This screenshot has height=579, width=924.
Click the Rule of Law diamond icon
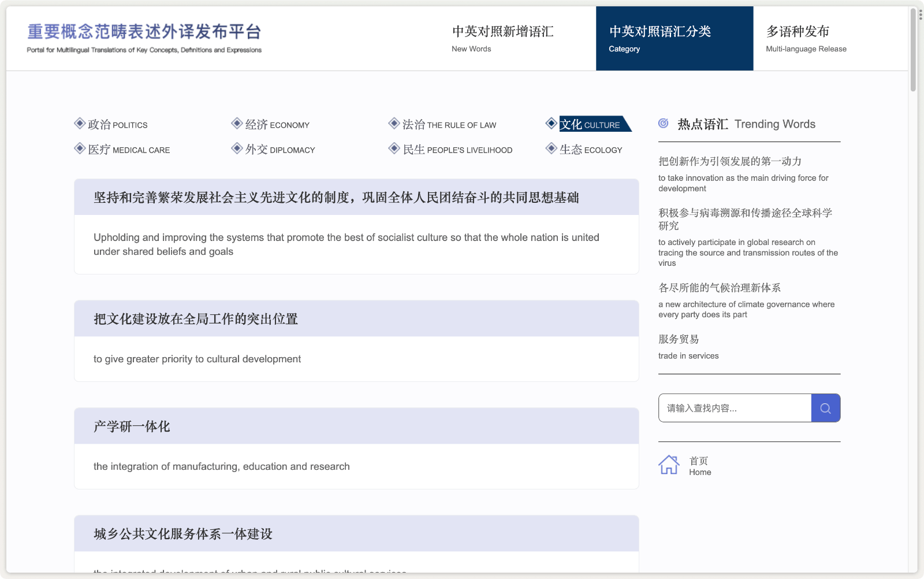coord(394,123)
